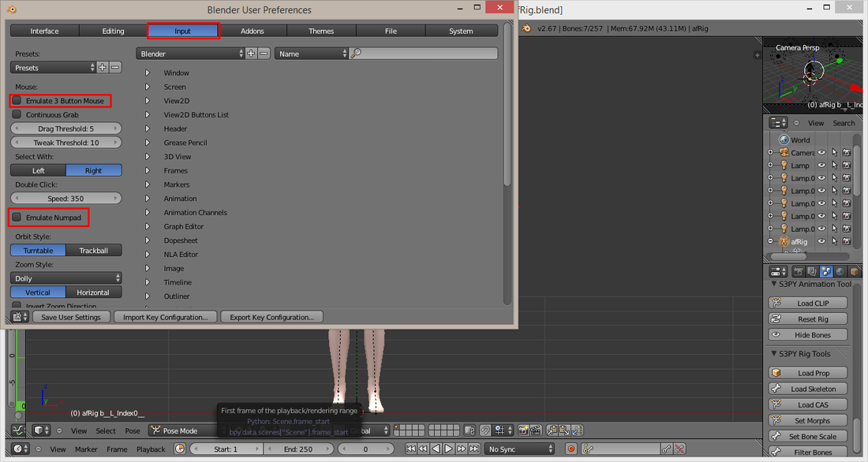This screenshot has height=462, width=868.
Task: Click Save User Settings button
Action: [x=71, y=317]
